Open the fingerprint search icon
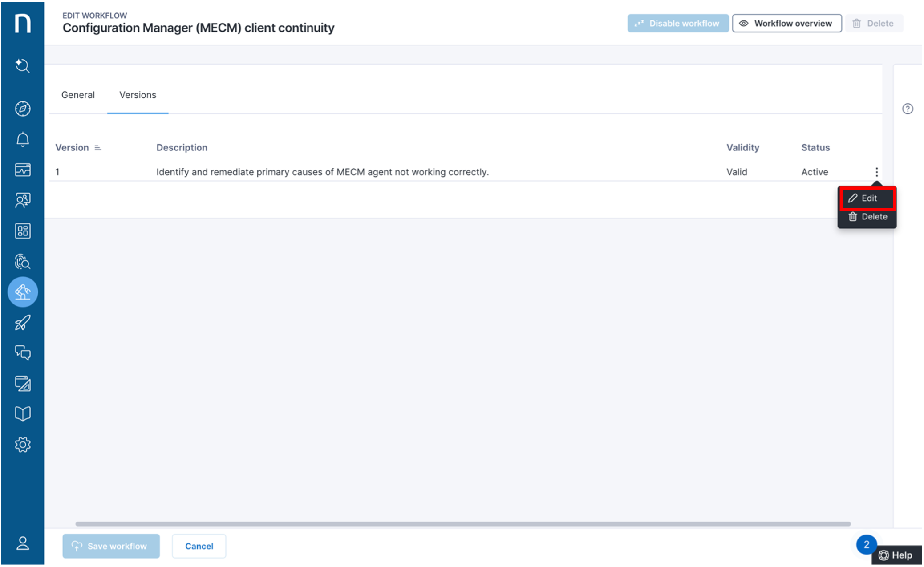The width and height of the screenshot is (924, 567). (23, 262)
